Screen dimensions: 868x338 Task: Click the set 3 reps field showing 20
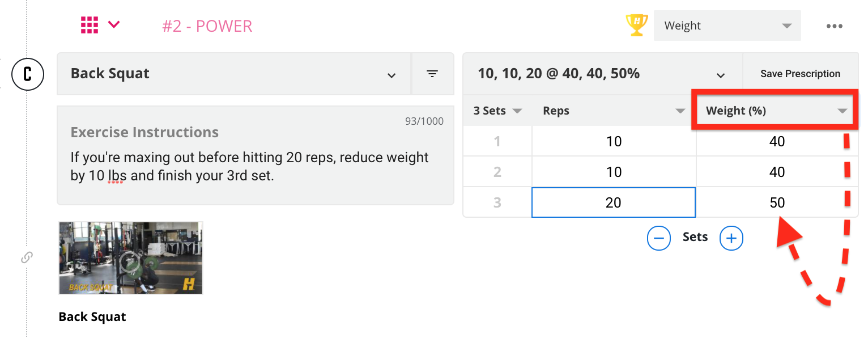614,202
